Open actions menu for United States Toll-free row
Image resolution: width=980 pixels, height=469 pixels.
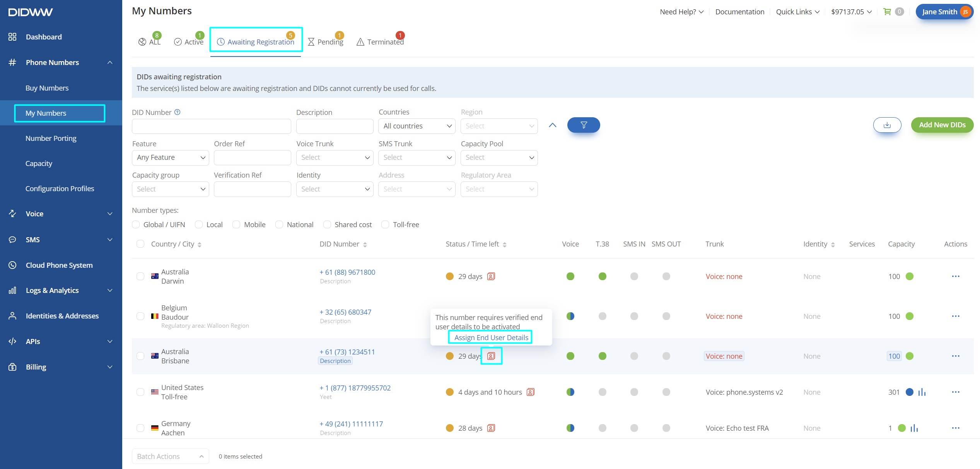coord(956,392)
